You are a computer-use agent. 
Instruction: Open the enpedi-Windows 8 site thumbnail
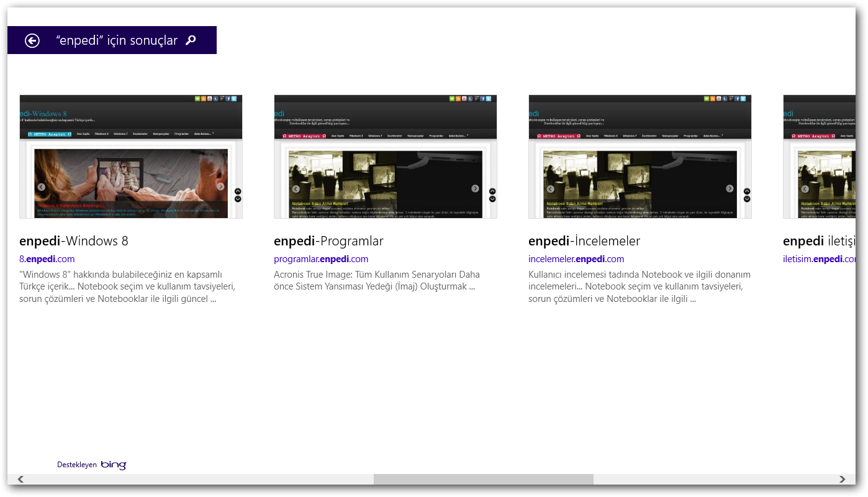[131, 157]
